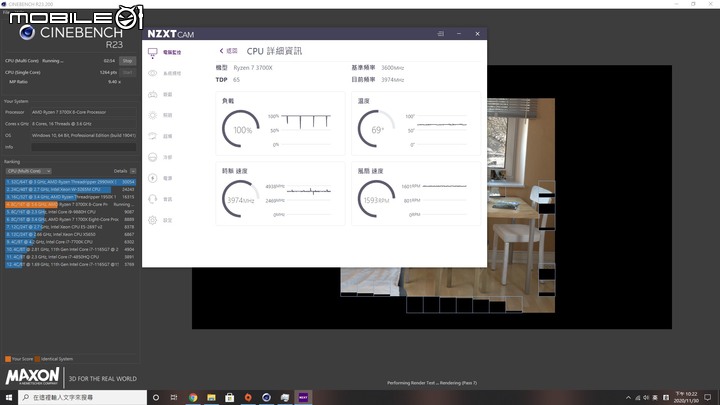This screenshot has width=720, height=405.
Task: Open the network tray icon
Action: (637, 397)
